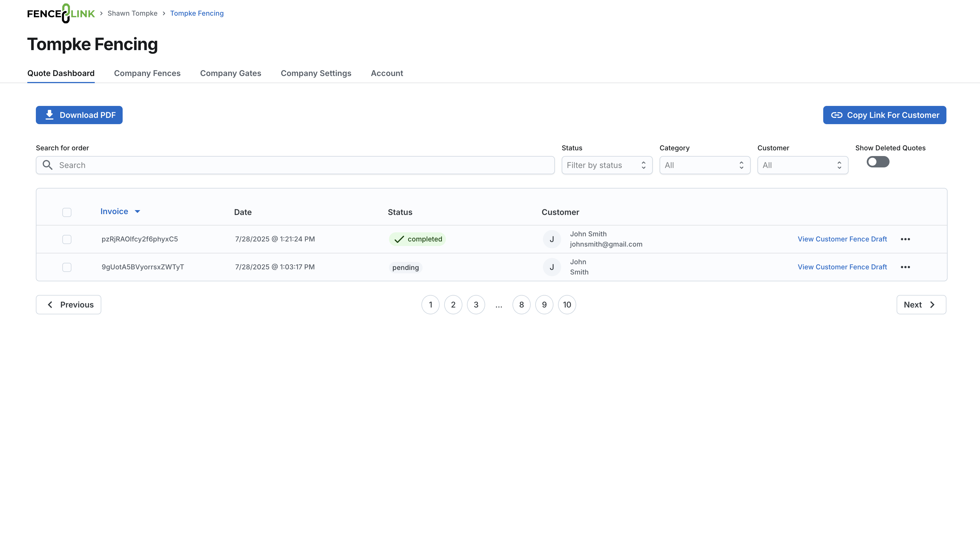Screen dimensions: 980x537
Task: Click Copy Link For Customer button
Action: pyautogui.click(x=884, y=115)
